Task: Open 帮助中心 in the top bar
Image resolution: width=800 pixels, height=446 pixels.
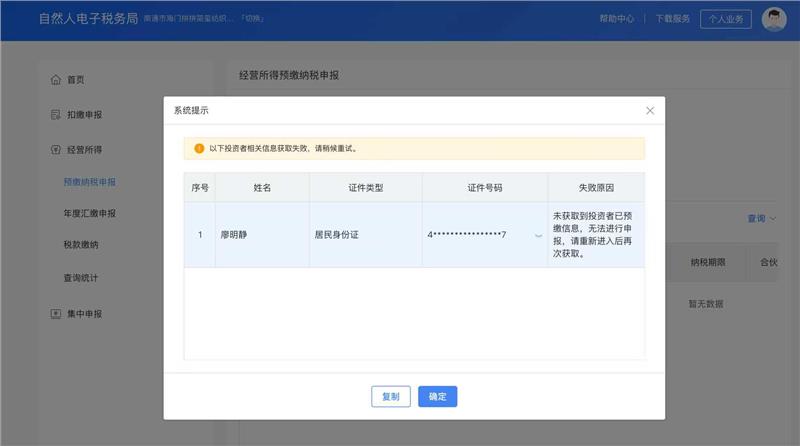Action: [617, 19]
